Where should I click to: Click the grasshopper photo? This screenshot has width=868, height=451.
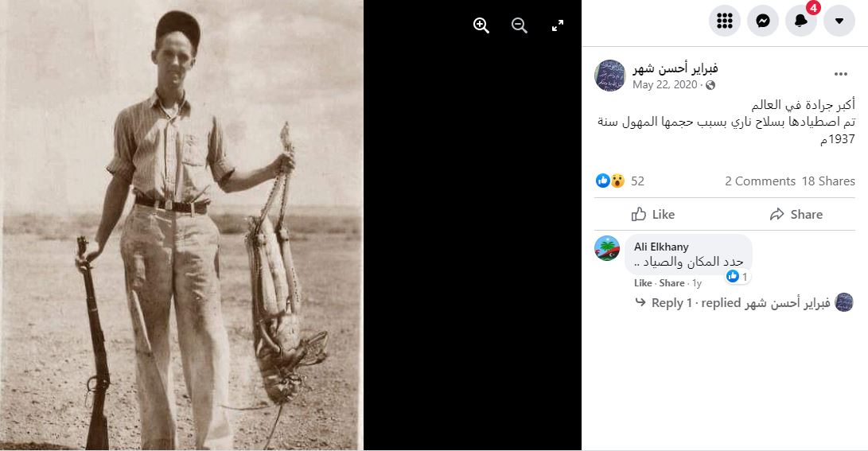coord(181,225)
